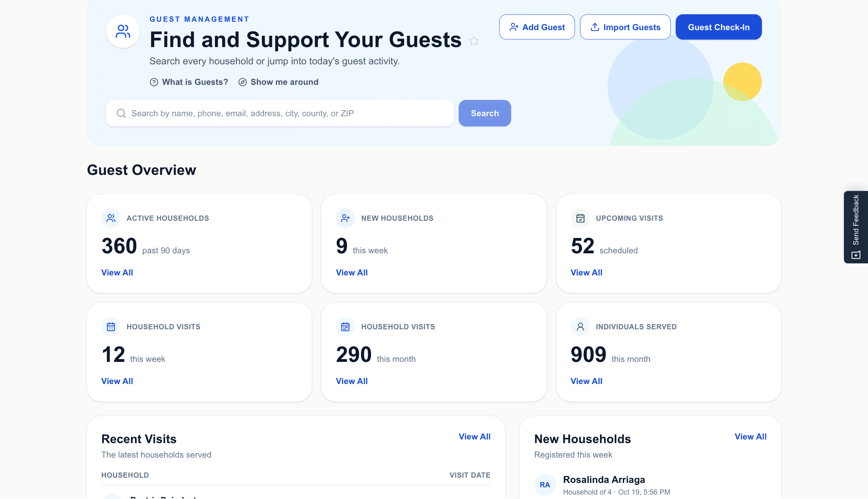Start the Show me around tour
The width and height of the screenshot is (868, 499).
click(278, 82)
